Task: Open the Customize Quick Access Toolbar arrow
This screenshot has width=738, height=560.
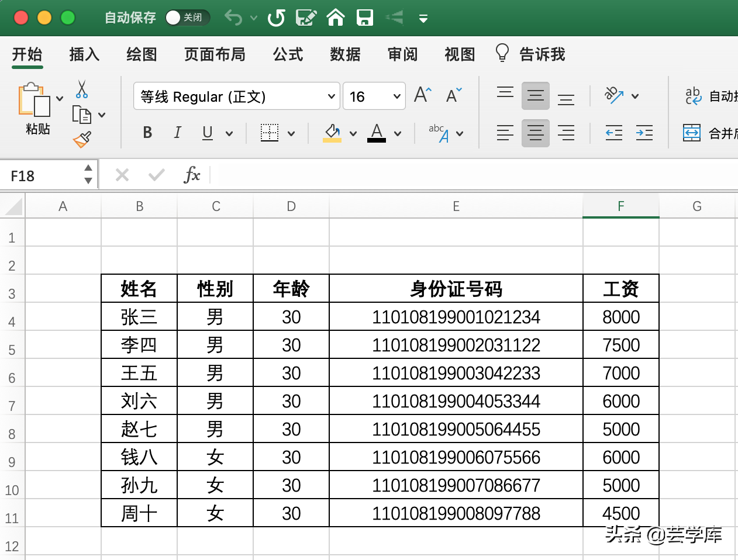Action: (423, 19)
